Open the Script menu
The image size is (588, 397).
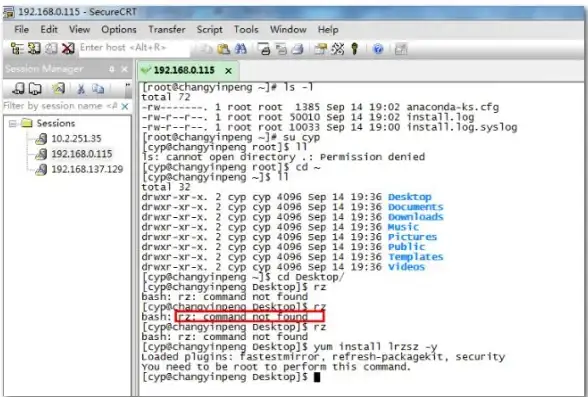(210, 30)
